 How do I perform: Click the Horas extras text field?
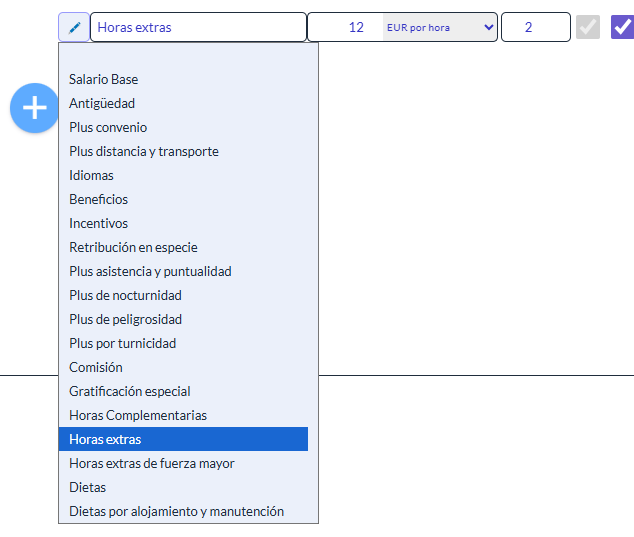point(198,27)
